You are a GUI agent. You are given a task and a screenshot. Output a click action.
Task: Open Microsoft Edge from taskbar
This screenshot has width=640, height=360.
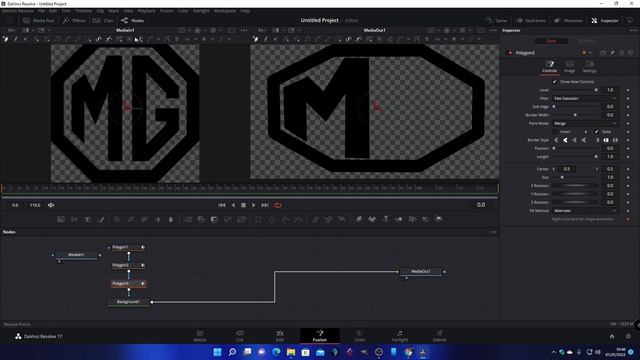point(276,352)
